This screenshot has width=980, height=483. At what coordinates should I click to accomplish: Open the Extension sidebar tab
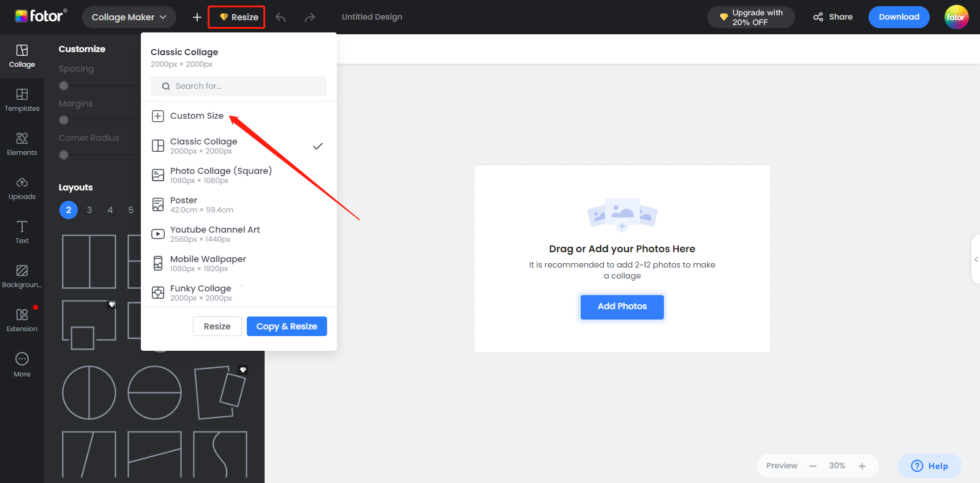(x=22, y=321)
